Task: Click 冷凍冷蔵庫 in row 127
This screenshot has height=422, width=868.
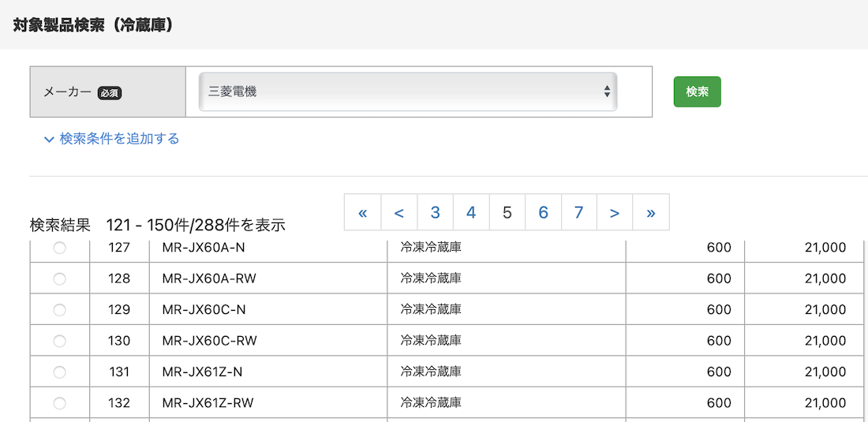Action: coord(431,248)
